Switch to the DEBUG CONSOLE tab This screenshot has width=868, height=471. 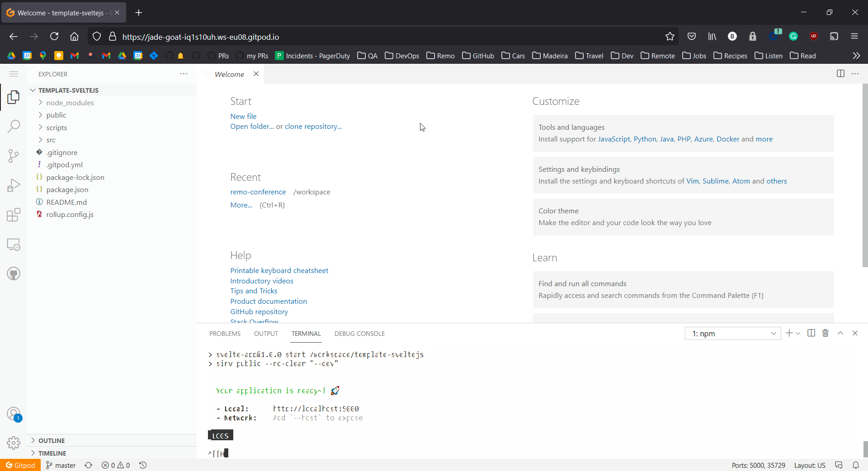359,334
